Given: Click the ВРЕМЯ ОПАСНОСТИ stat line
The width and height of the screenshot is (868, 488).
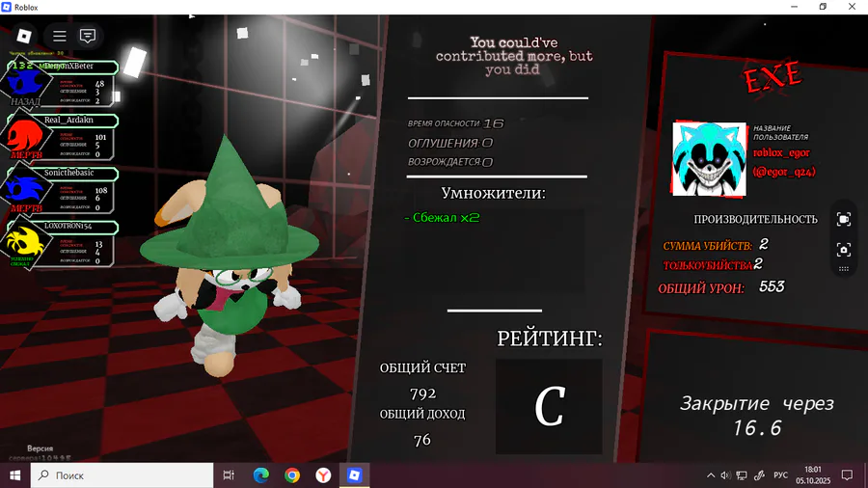Looking at the screenshot, I should [x=455, y=123].
